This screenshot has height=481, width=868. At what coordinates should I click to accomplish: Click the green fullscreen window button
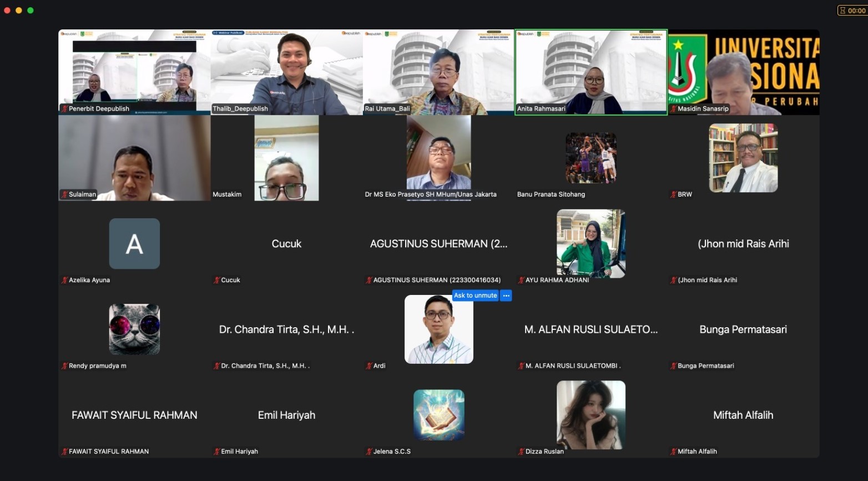31,10
